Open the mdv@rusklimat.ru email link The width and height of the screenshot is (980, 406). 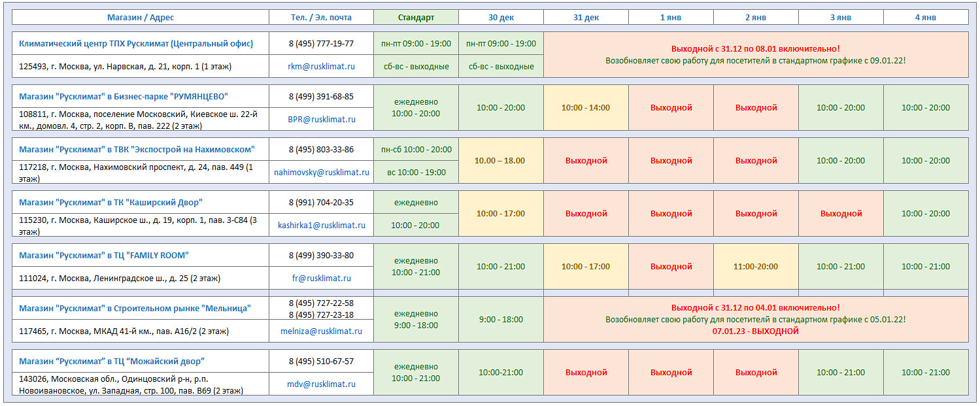click(321, 384)
